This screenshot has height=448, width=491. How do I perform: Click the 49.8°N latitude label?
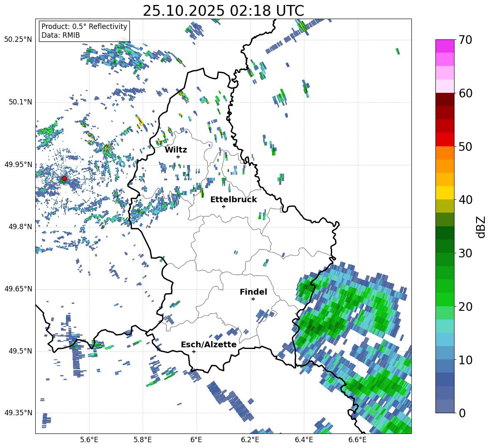[x=20, y=227]
